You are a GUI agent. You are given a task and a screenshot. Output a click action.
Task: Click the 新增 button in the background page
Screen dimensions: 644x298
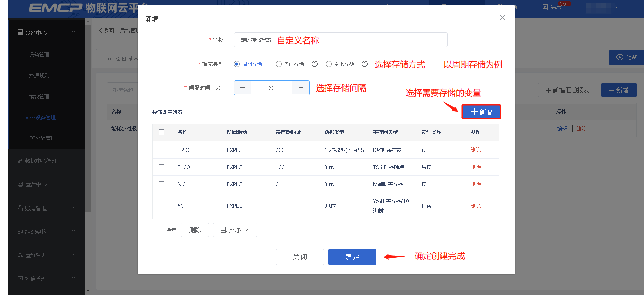point(619,90)
